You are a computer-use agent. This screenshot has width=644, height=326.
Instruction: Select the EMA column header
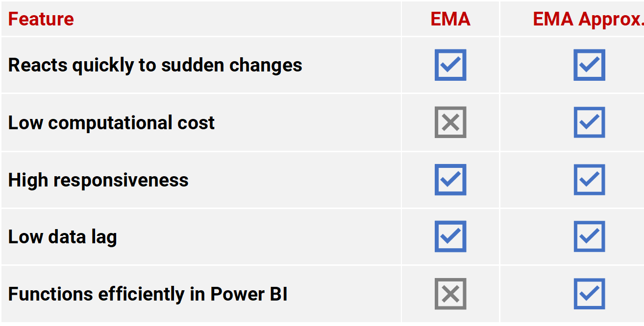tap(450, 19)
